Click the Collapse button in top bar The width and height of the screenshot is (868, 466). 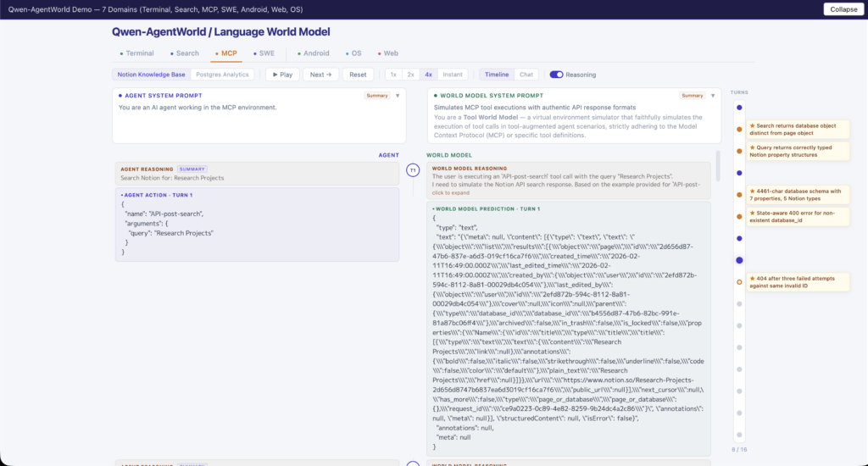click(843, 9)
